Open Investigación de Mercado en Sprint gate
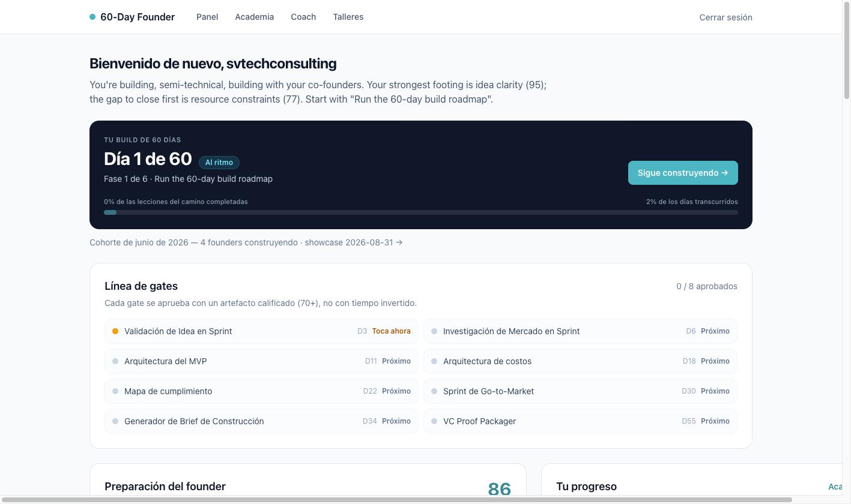 (580, 331)
